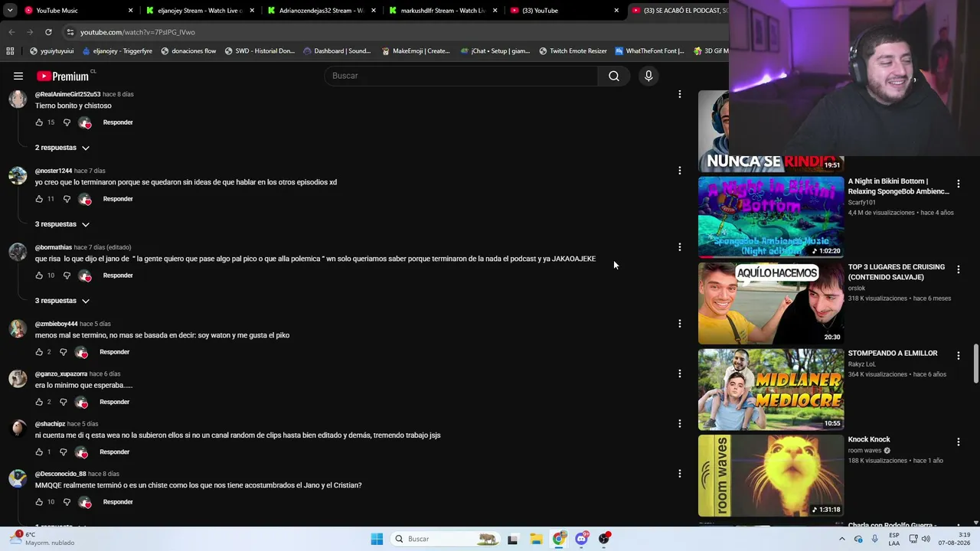Reload the current page
The image size is (980, 551).
point(48,32)
